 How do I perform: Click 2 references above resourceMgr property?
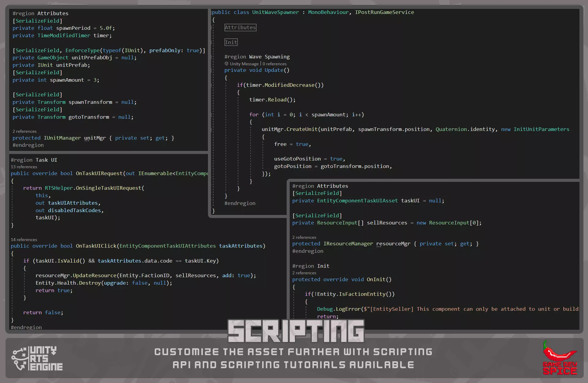[304, 237]
